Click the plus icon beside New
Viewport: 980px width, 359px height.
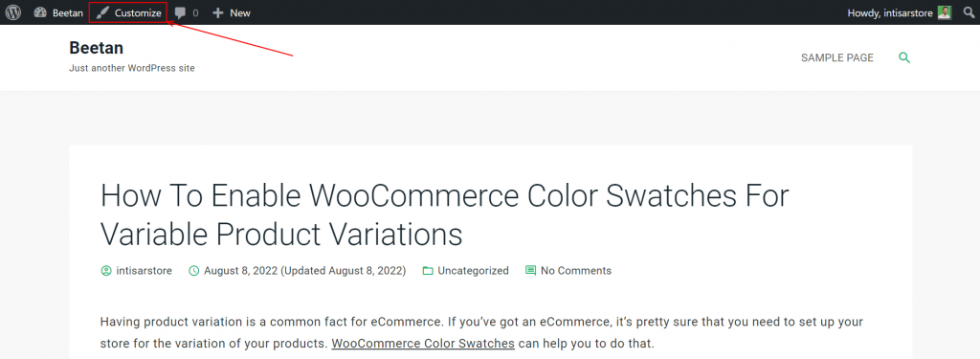pyautogui.click(x=217, y=12)
